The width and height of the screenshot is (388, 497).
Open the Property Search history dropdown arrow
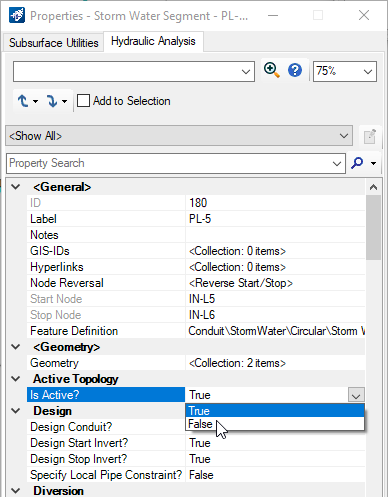pyautogui.click(x=337, y=164)
